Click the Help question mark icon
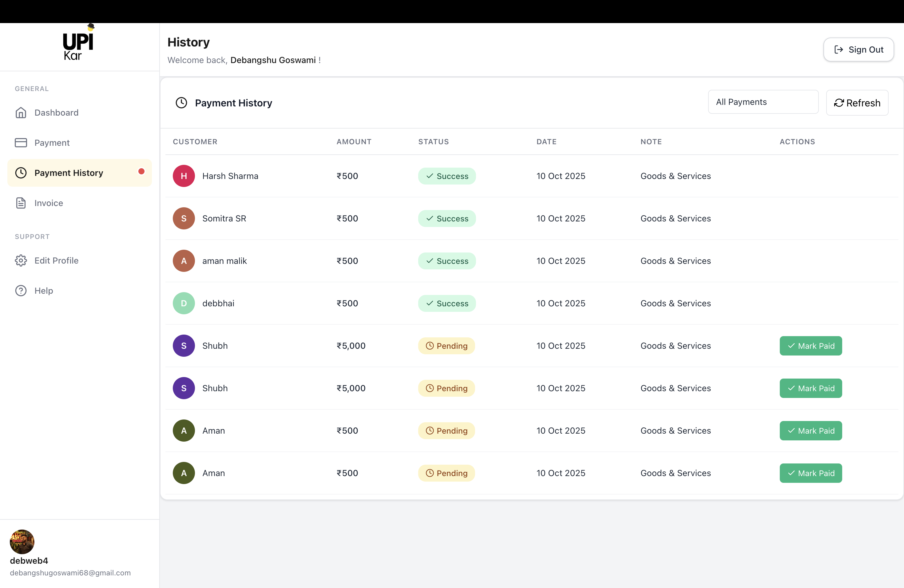 pos(21,291)
